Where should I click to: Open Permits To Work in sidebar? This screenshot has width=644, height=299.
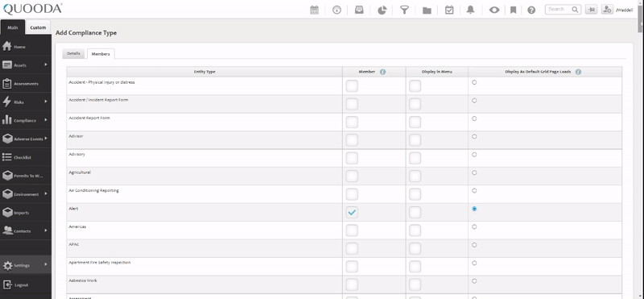[x=26, y=176]
